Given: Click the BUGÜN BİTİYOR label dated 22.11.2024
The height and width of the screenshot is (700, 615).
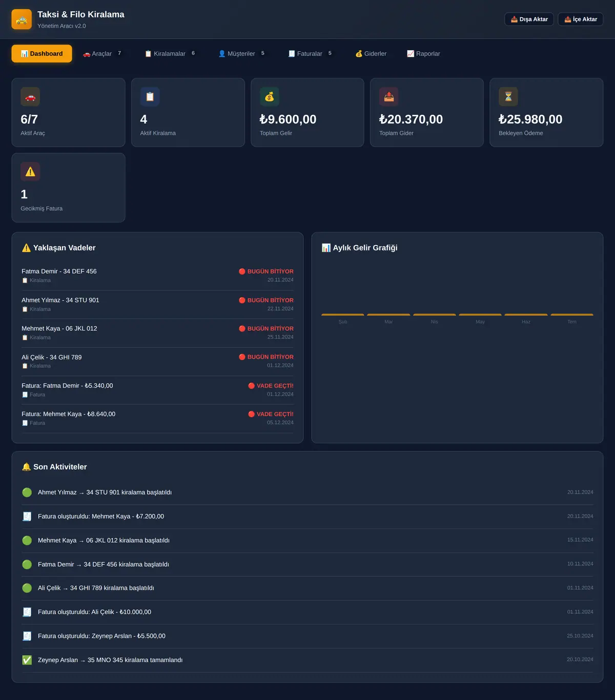Looking at the screenshot, I should [x=266, y=300].
